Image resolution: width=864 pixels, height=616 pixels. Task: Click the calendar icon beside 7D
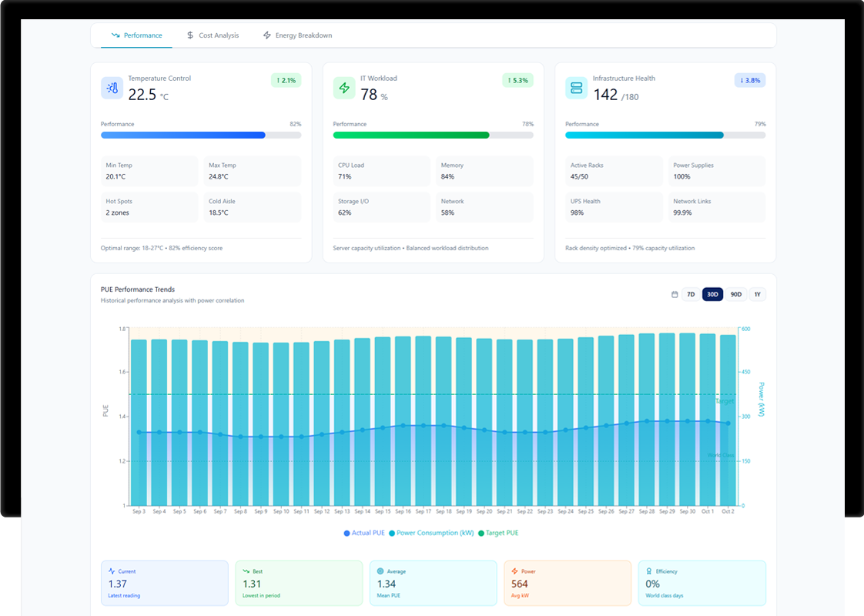tap(675, 294)
